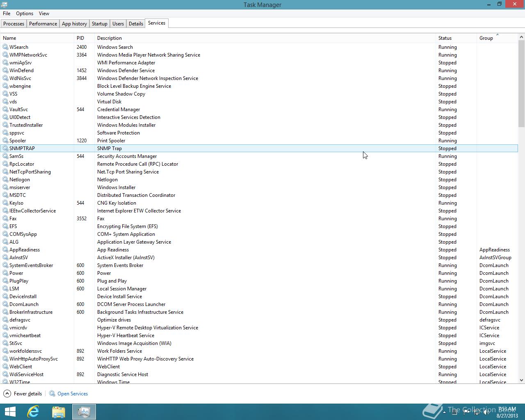Select the vmicheartbeat service name

click(25, 336)
